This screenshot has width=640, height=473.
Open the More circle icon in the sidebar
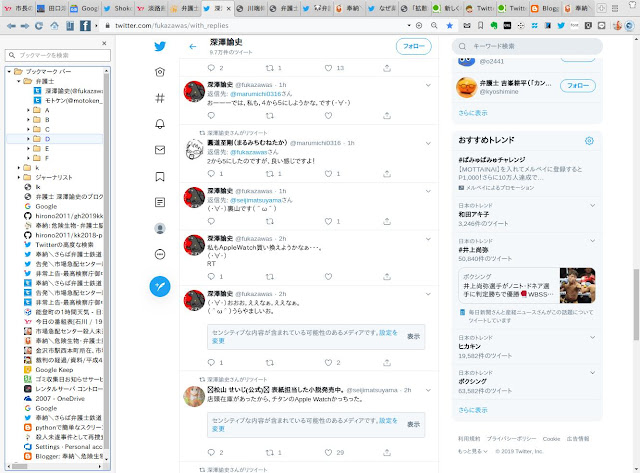[160, 254]
